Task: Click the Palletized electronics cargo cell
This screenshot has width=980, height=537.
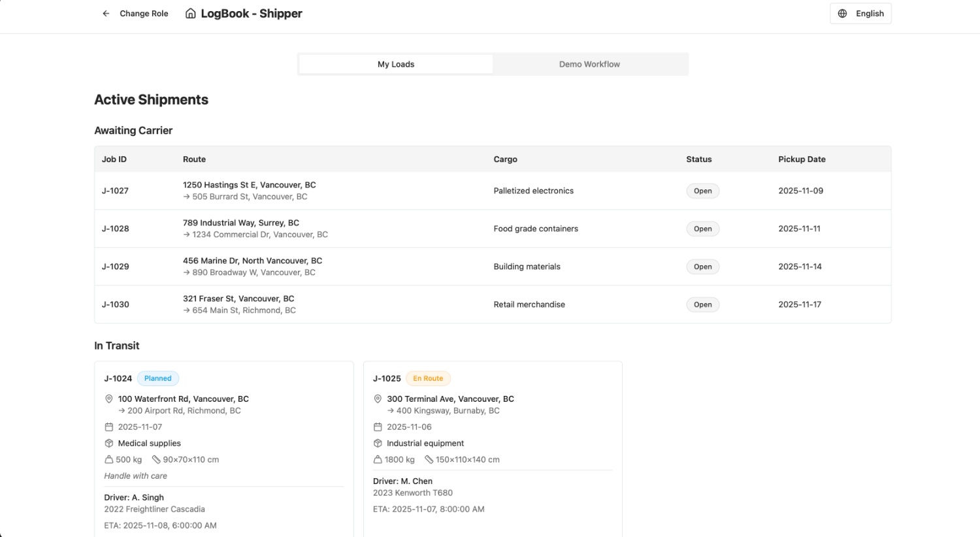Action: 533,191
